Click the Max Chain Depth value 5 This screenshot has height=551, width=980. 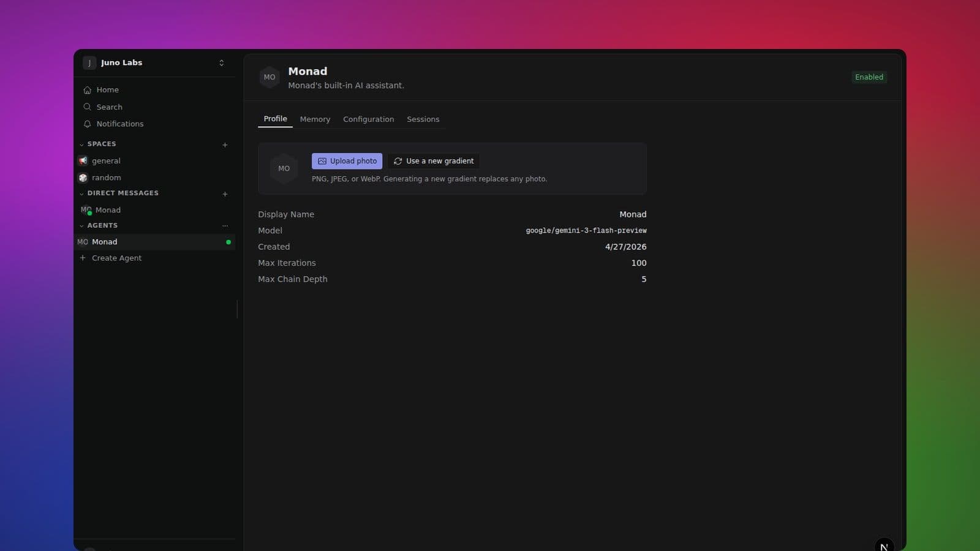644,279
